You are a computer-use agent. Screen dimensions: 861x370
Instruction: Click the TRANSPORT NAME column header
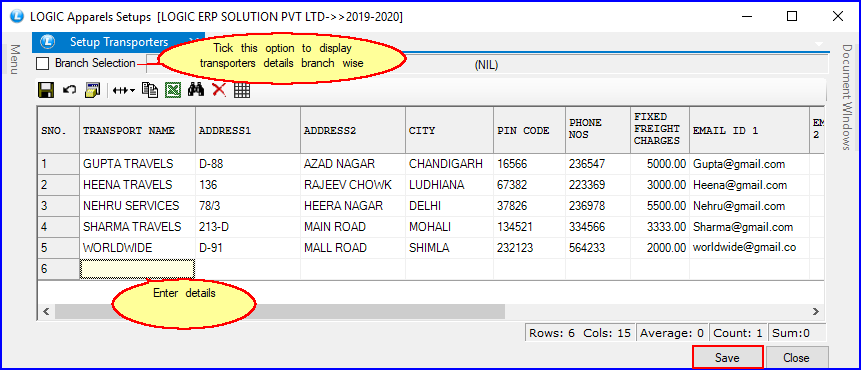(x=137, y=130)
